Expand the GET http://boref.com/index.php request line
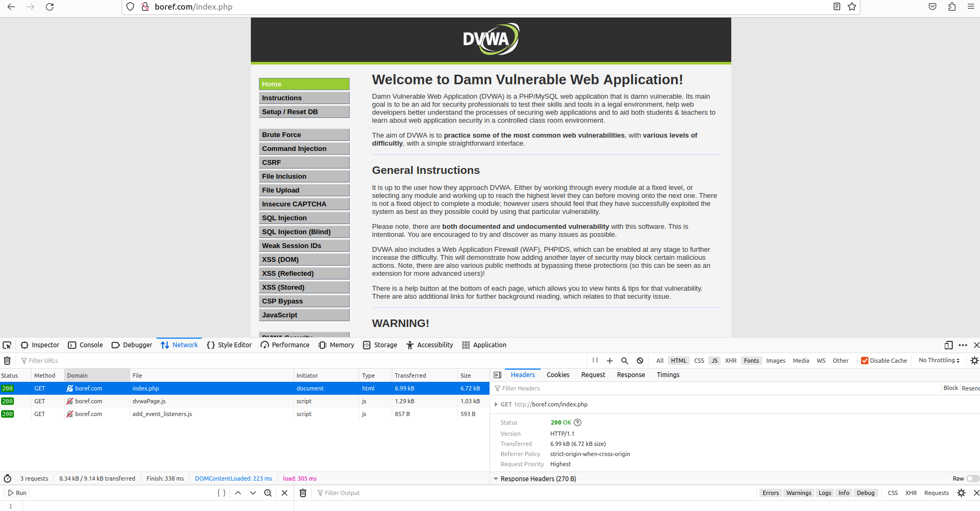 coord(496,404)
